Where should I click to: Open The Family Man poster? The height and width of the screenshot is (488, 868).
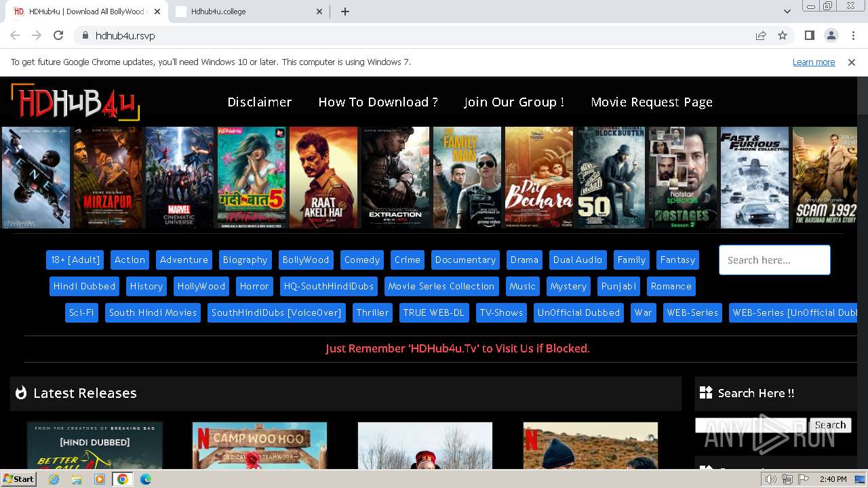click(467, 178)
